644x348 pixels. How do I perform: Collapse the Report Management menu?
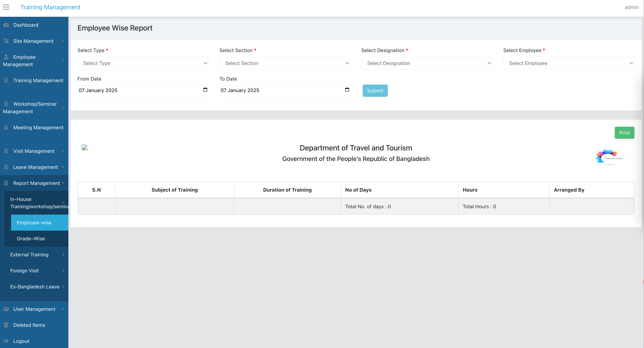(x=34, y=183)
